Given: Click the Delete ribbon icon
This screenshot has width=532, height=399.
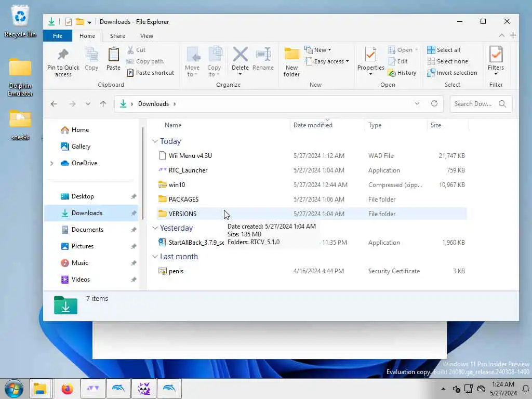Looking at the screenshot, I should (x=240, y=54).
